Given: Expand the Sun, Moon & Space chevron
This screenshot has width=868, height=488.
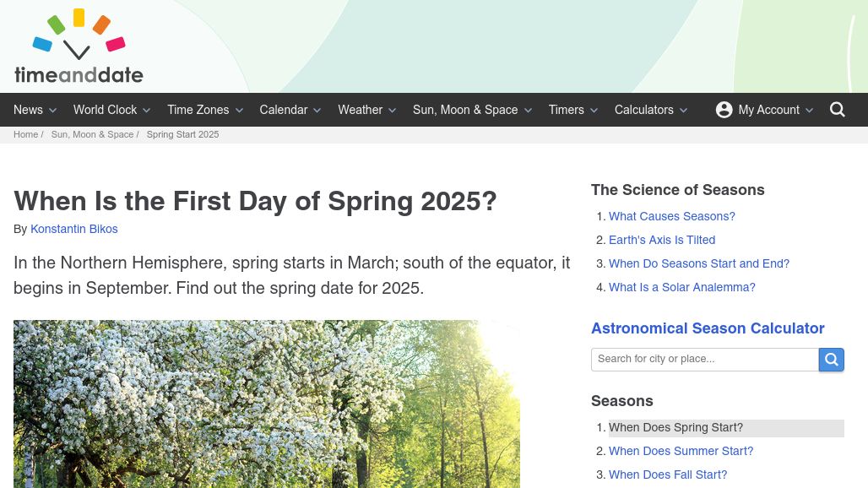Looking at the screenshot, I should (x=528, y=110).
